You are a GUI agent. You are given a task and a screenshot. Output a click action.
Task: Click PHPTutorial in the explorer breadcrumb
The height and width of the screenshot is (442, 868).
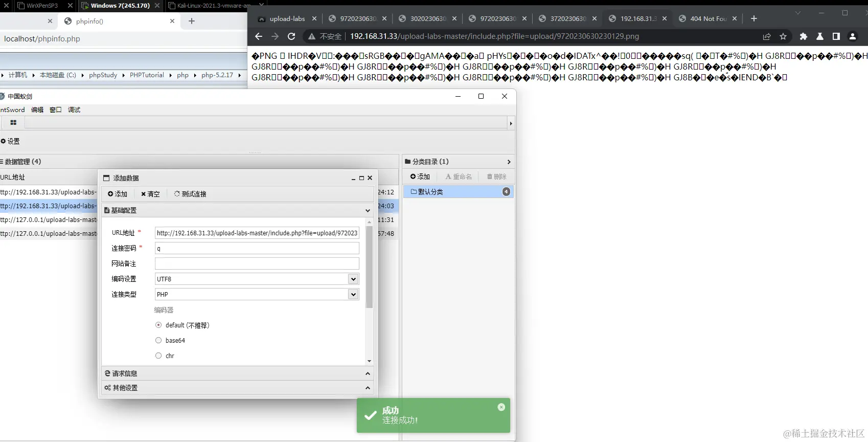(x=147, y=75)
